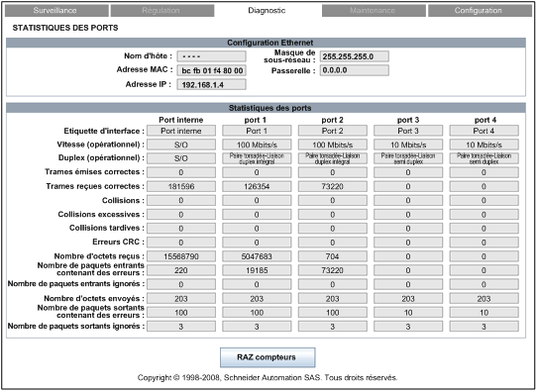Click port 4 sent bytes value 203
Viewport: 537px width, 392px height.
click(x=483, y=298)
